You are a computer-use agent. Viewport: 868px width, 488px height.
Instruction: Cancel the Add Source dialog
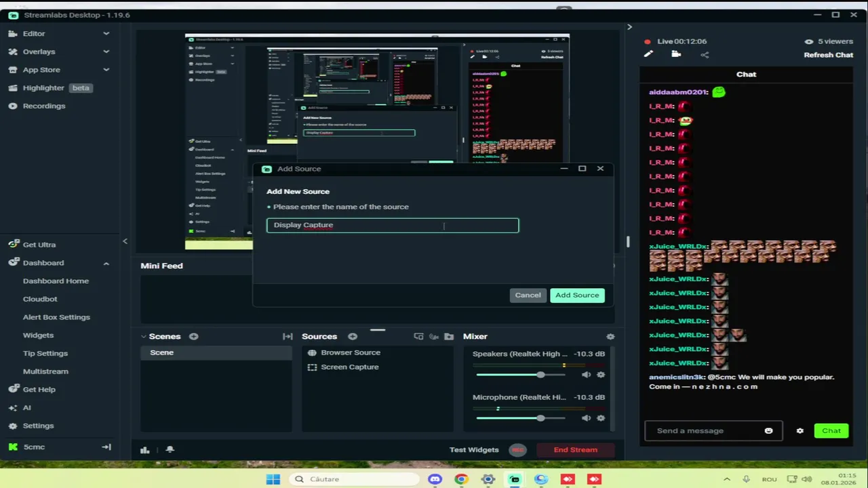[x=528, y=295]
